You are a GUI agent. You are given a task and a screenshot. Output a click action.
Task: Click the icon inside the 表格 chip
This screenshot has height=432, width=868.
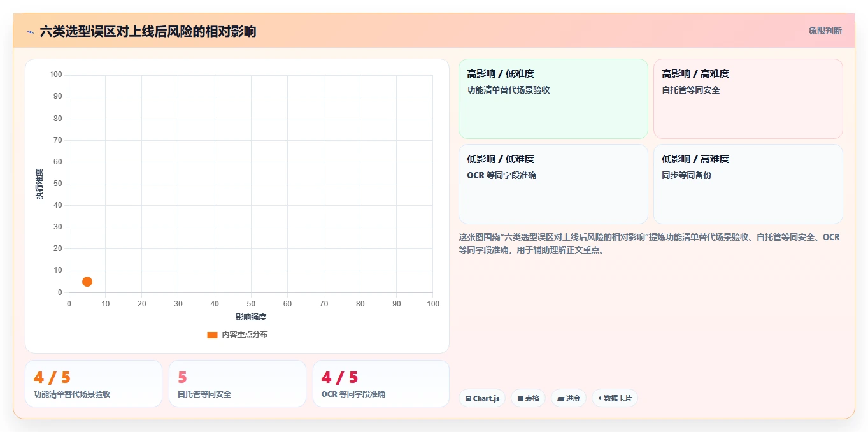point(520,399)
